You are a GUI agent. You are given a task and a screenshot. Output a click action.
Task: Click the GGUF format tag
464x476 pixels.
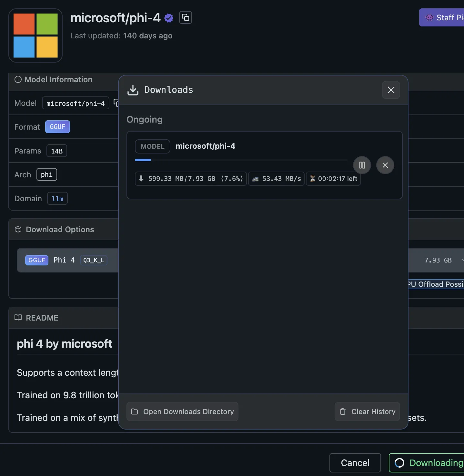[57, 127]
